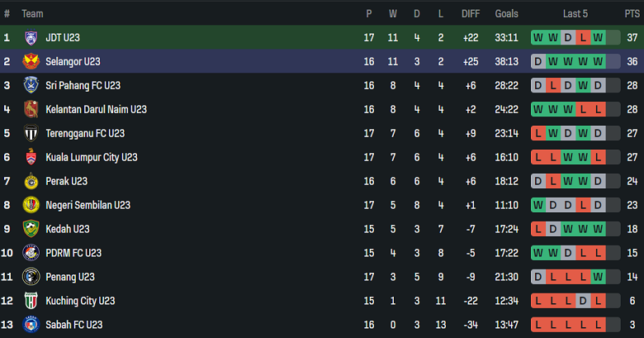Open the Negeri Sembilan U23 team link
Image resolution: width=644 pixels, height=338 pixels.
[x=88, y=205]
